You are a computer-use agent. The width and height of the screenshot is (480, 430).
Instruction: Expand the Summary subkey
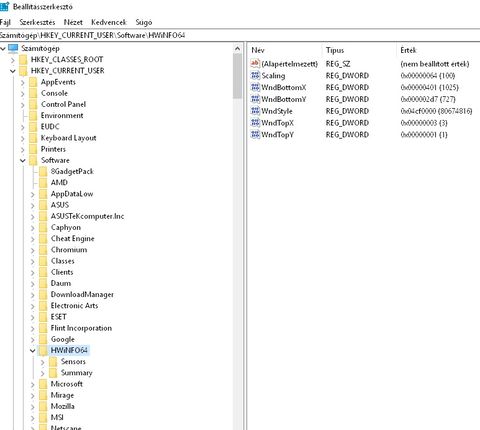[43, 373]
